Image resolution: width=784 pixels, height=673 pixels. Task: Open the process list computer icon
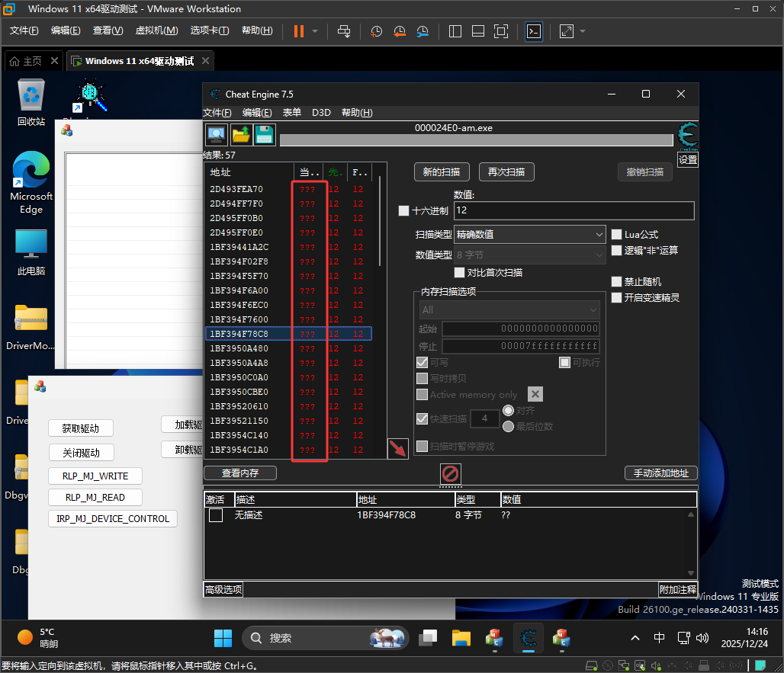click(217, 134)
